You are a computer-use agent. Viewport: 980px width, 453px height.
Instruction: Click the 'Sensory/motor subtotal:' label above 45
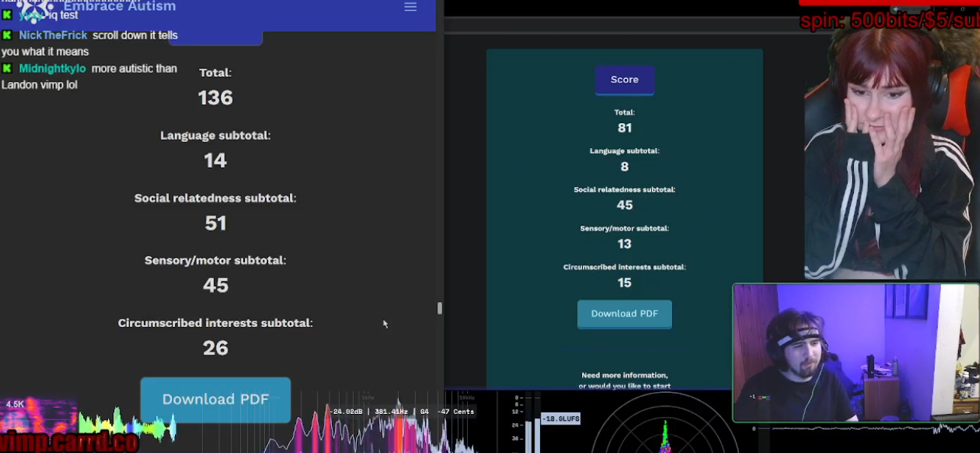click(x=216, y=261)
